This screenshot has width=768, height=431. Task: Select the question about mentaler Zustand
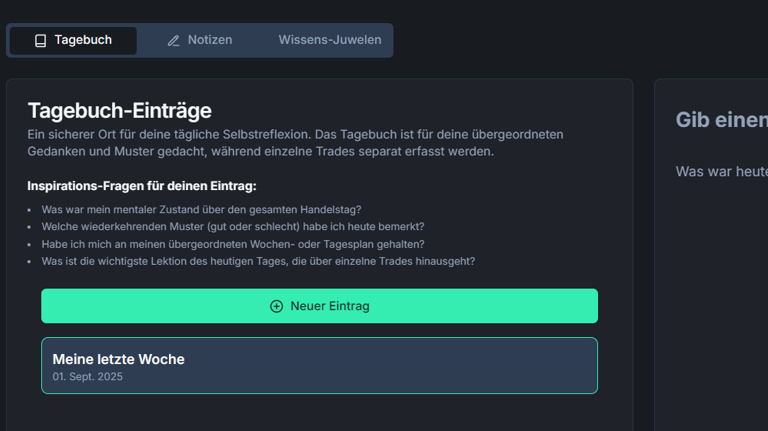point(201,210)
